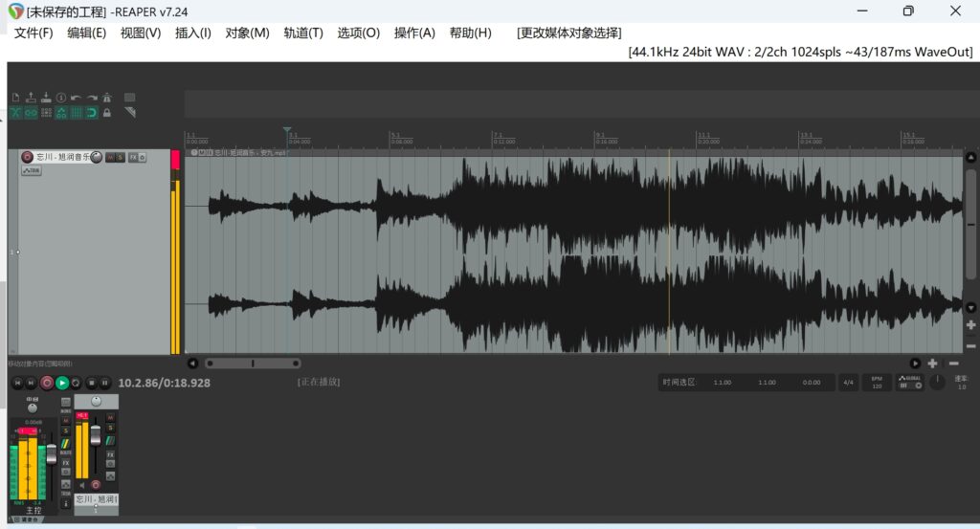
Task: Open the 视图(V) menu
Action: pos(141,33)
